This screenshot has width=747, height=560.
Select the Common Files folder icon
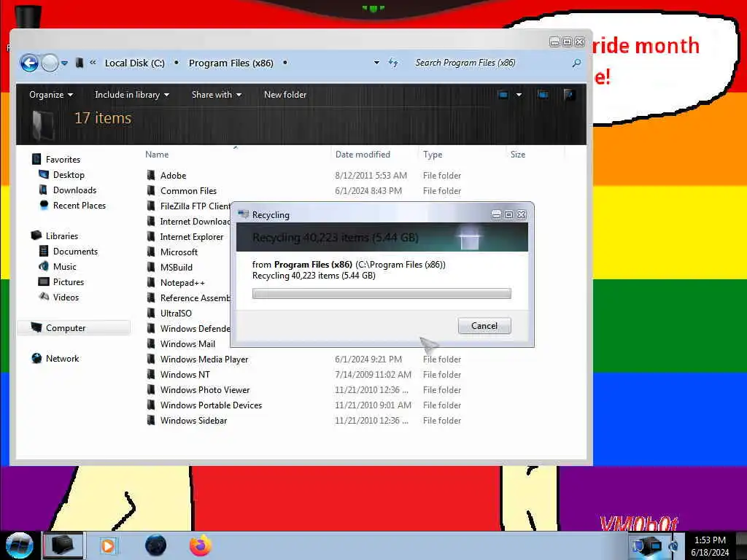pos(151,190)
